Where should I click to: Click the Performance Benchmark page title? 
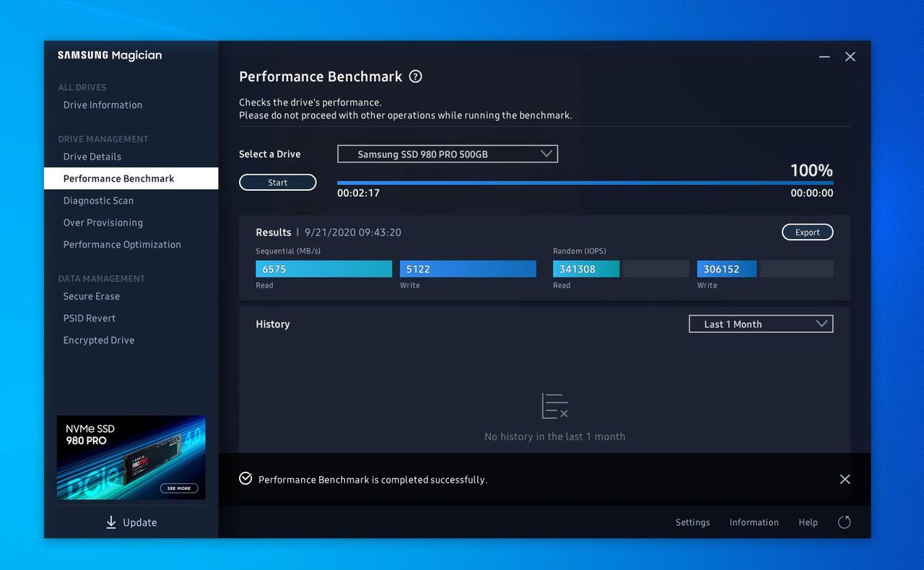point(321,77)
